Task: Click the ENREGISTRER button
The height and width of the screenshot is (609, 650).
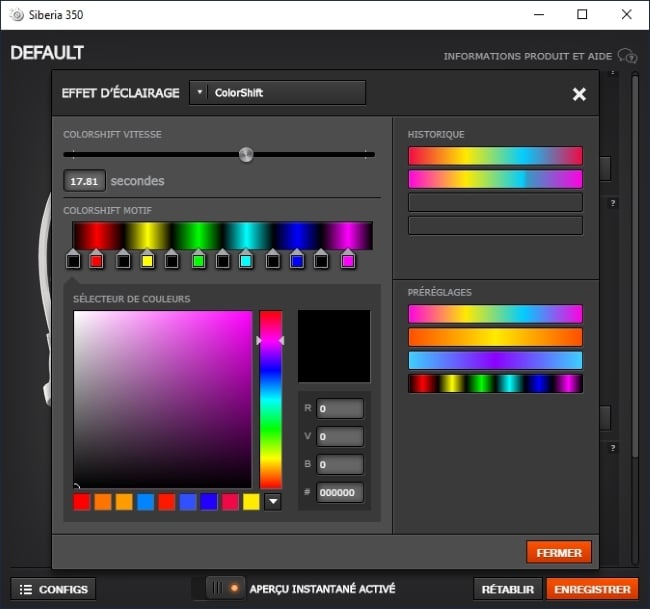Action: [x=592, y=589]
